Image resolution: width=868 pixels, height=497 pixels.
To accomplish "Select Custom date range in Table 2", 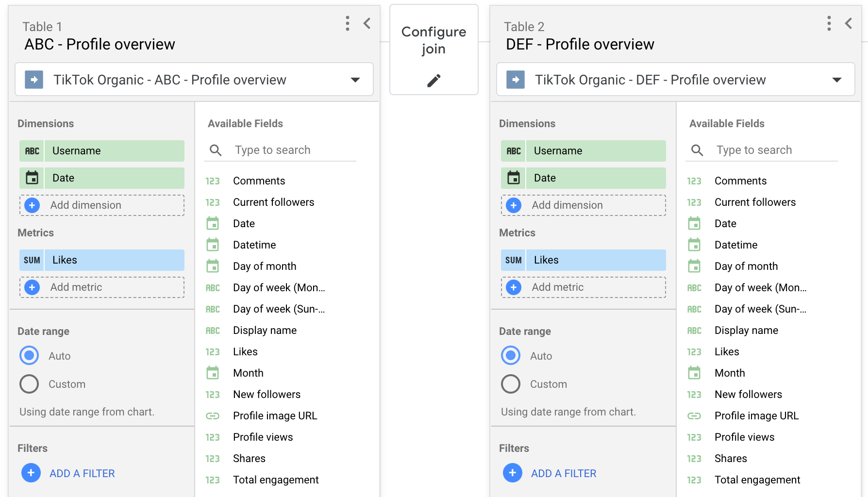I will coord(511,384).
